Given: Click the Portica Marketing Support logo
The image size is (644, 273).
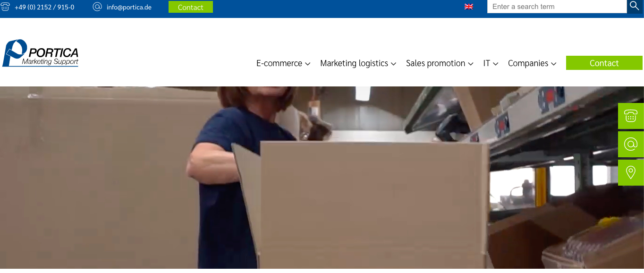Looking at the screenshot, I should 41,53.
